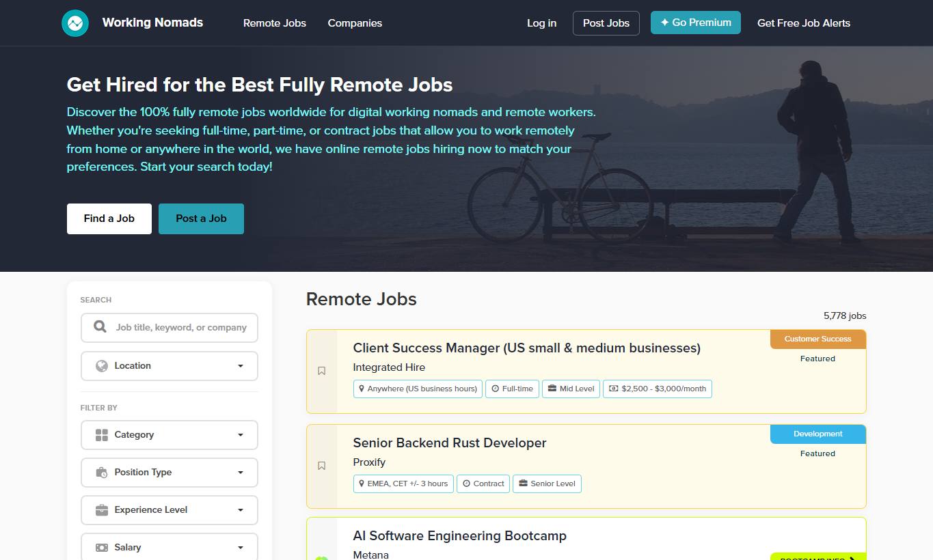Go to the Companies page
This screenshot has width=933, height=560.
pyautogui.click(x=355, y=23)
